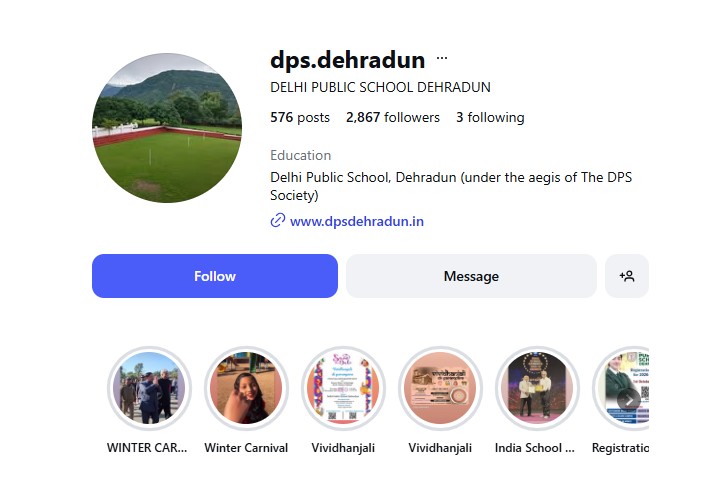Viewport: 728px width, 485px height.
Task: Open the three-dot options menu beside dps.dehradun
Action: tap(442, 58)
